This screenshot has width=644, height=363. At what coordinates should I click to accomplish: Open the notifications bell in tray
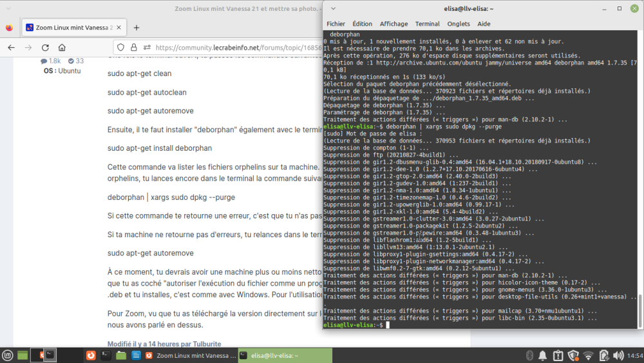coord(542,355)
